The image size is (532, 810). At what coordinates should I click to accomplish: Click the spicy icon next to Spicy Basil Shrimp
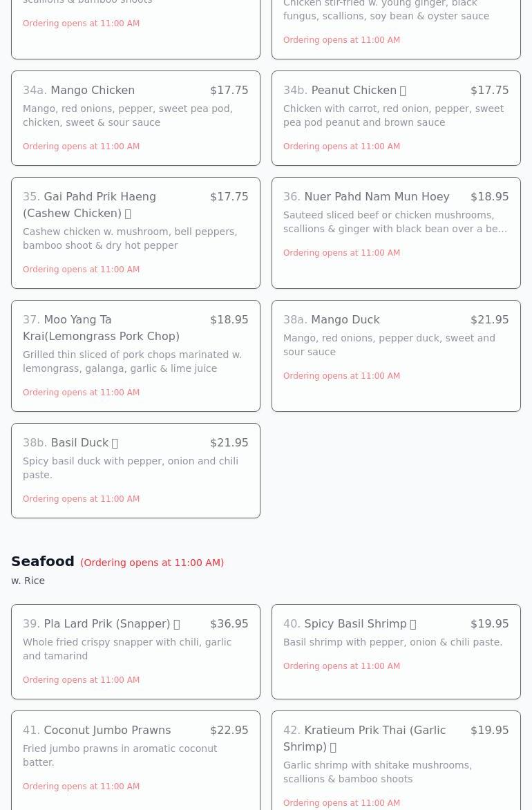412,624
